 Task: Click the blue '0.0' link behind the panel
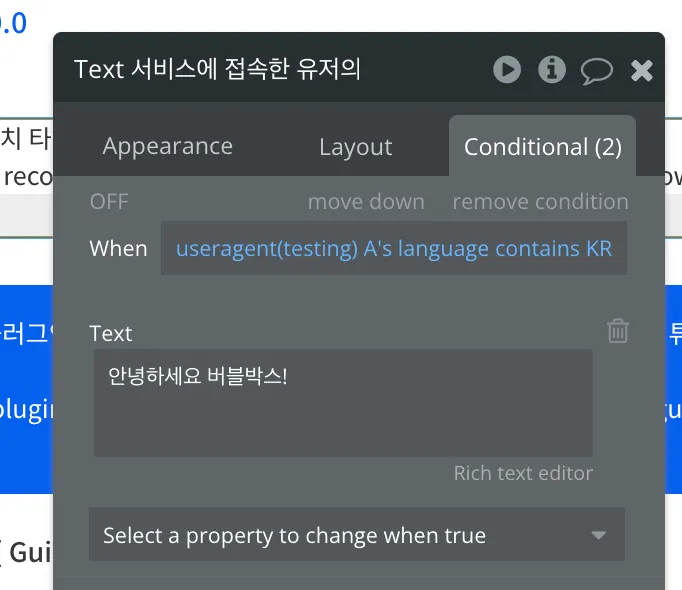pos(13,22)
